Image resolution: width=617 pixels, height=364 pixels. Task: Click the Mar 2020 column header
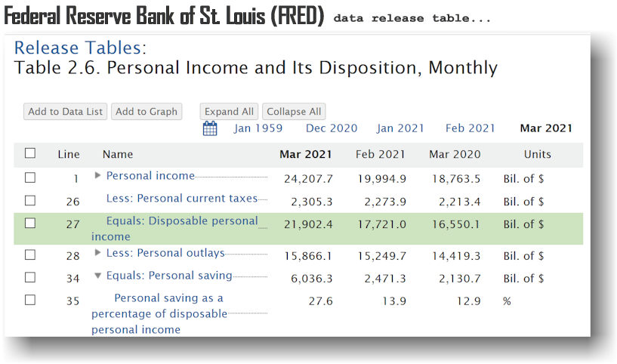pyautogui.click(x=455, y=154)
